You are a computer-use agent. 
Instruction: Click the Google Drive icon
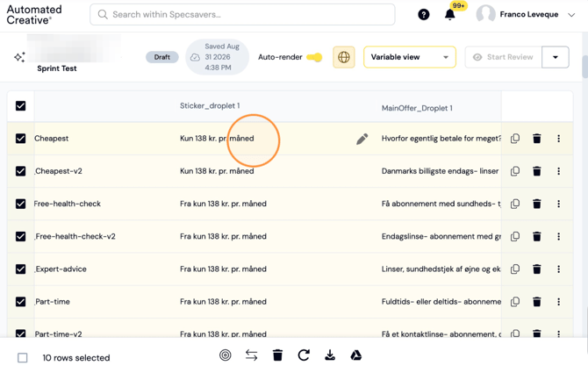(356, 355)
